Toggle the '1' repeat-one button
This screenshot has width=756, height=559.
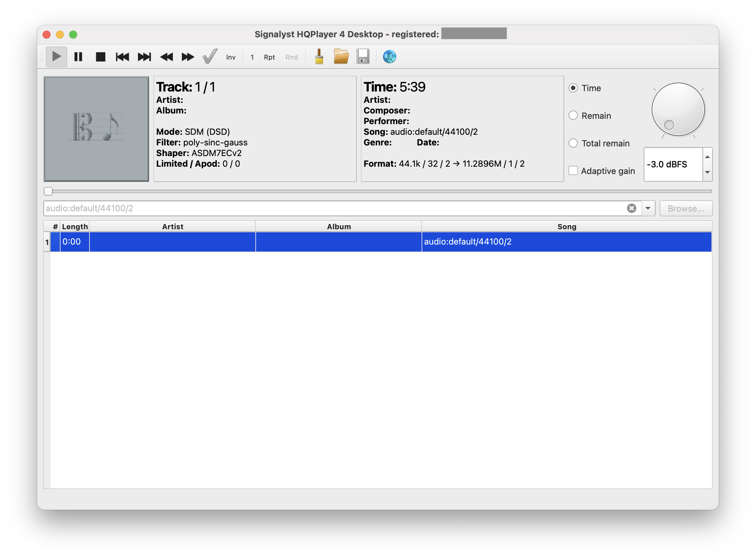[x=252, y=57]
